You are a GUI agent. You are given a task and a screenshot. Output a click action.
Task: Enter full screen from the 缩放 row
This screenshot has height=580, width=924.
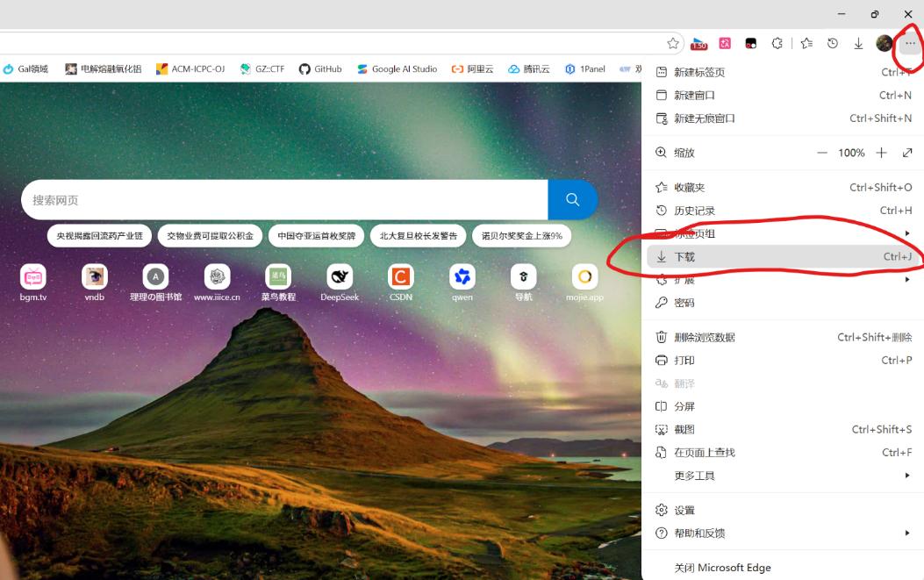click(907, 153)
